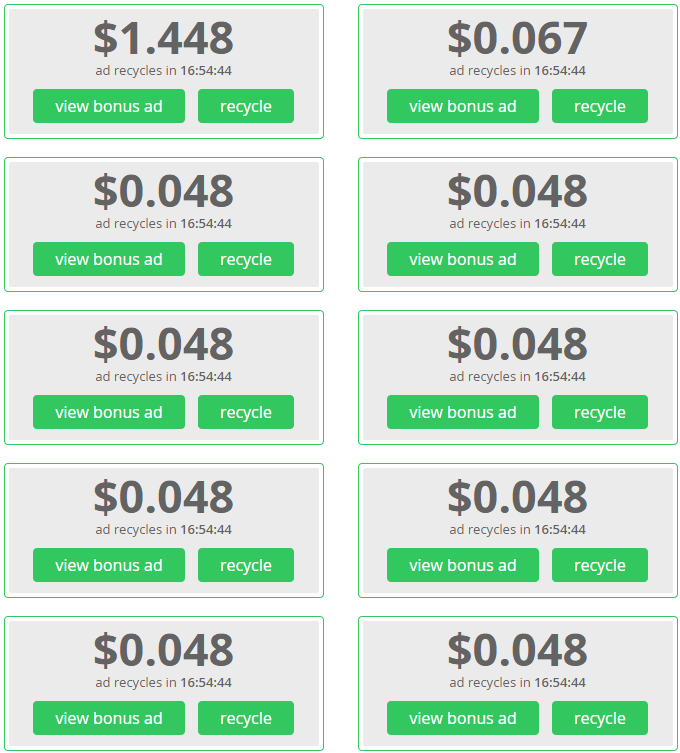Recycle the third row left $0.048 ad
This screenshot has width=680, height=753.
tap(246, 412)
